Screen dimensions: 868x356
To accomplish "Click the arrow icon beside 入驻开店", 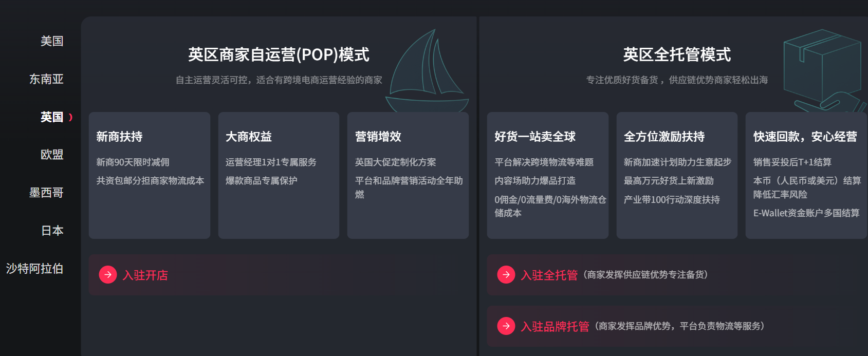I will tap(108, 275).
